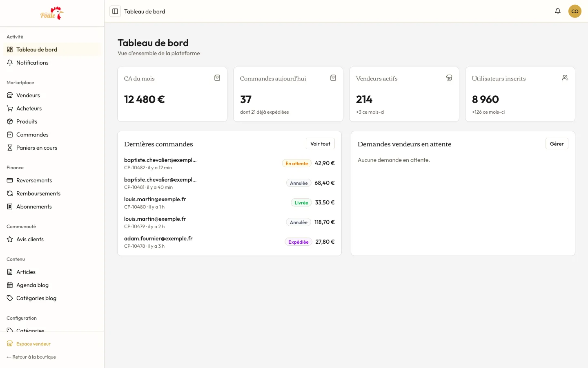Click the bell icon beside Notifications
The image size is (588, 368).
coord(10,63)
